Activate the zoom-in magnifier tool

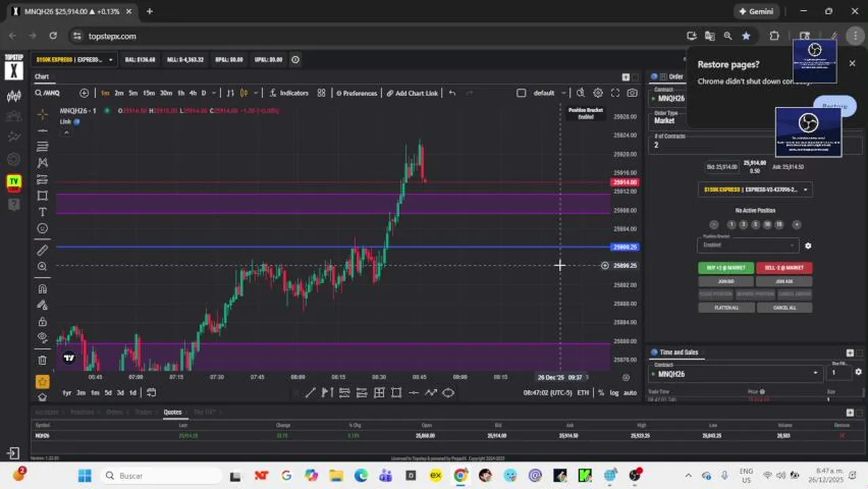pos(42,266)
